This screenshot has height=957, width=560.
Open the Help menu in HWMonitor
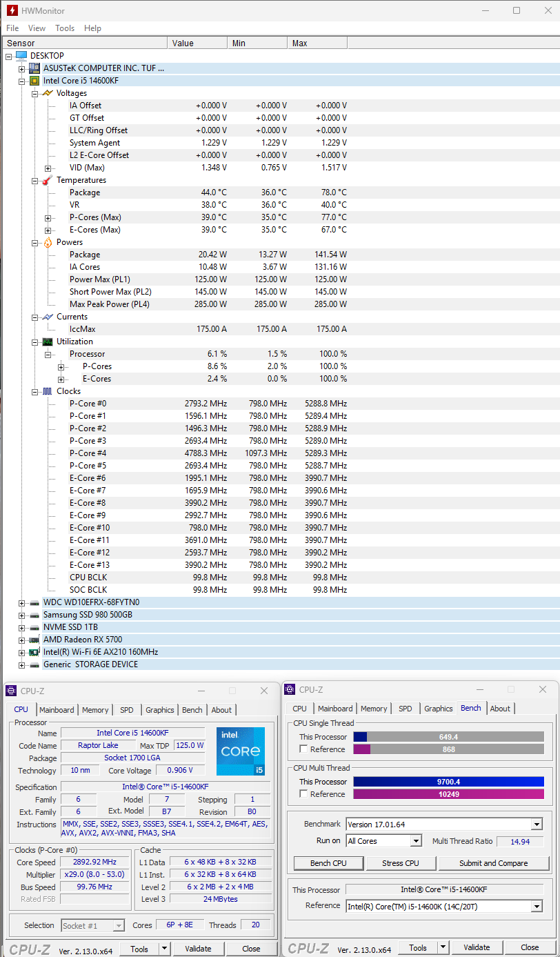coord(92,28)
